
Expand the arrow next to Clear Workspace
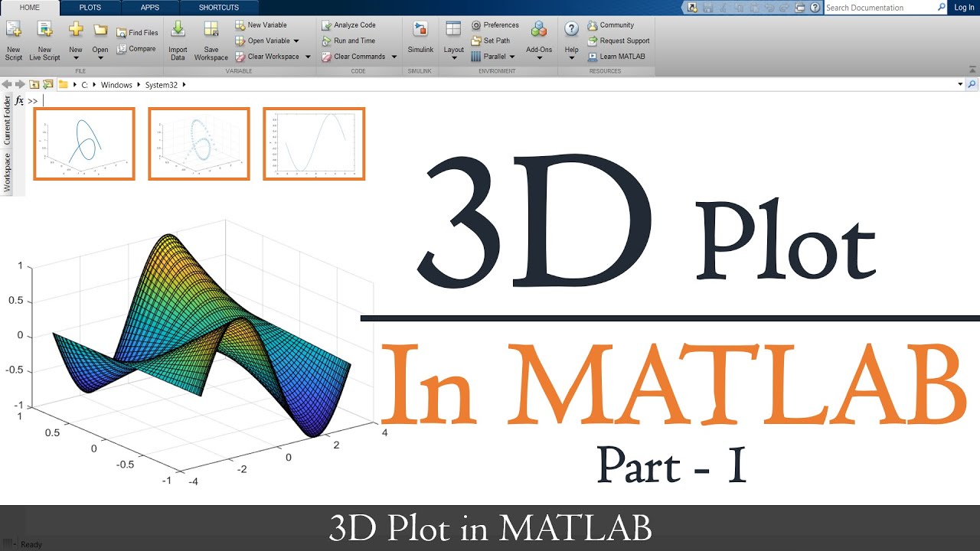point(308,57)
